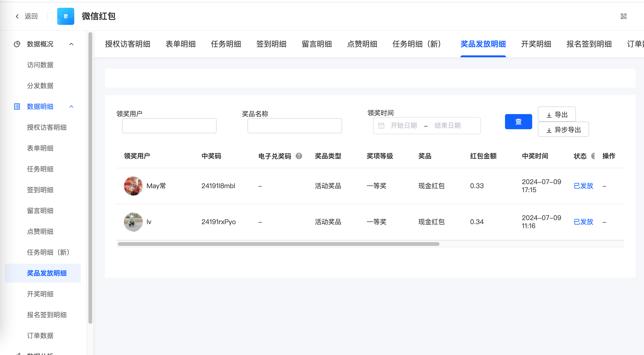Switch to the 签到明细 tab
This screenshot has width=644, height=355.
click(x=271, y=44)
